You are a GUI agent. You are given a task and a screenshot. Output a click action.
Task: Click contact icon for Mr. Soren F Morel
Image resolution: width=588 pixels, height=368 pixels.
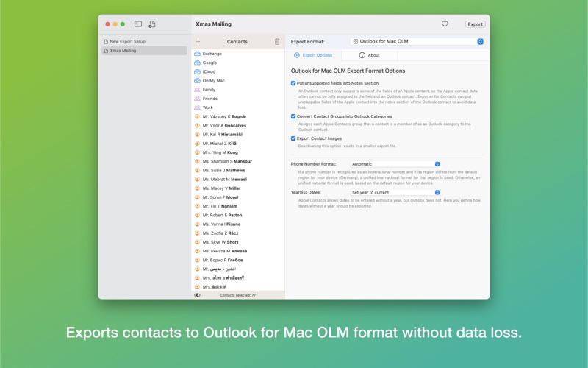pyautogui.click(x=197, y=197)
